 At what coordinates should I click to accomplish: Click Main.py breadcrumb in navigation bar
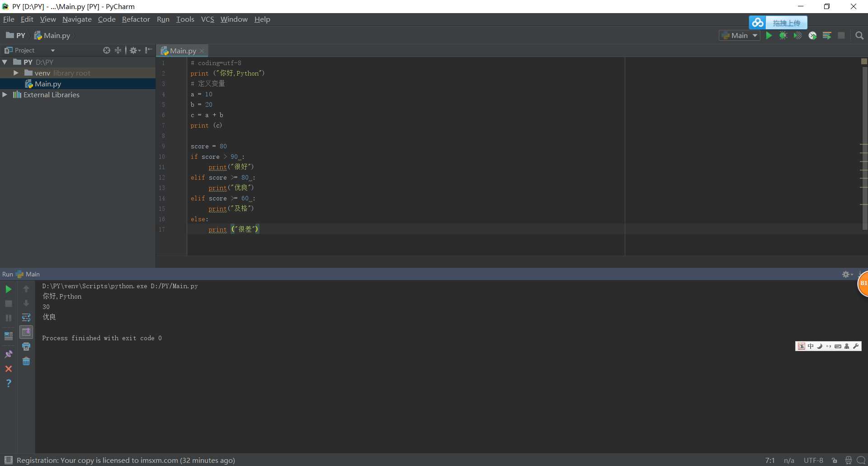tap(52, 35)
